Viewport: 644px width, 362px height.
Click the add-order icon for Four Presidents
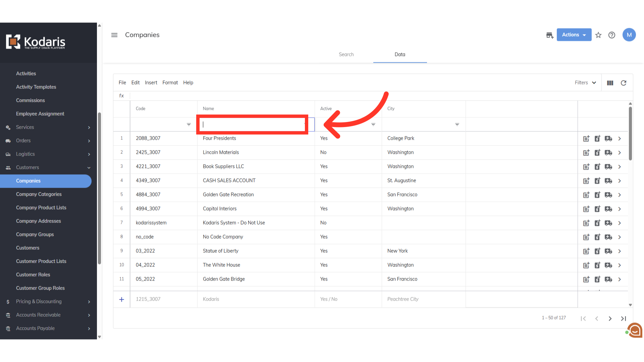click(x=586, y=138)
